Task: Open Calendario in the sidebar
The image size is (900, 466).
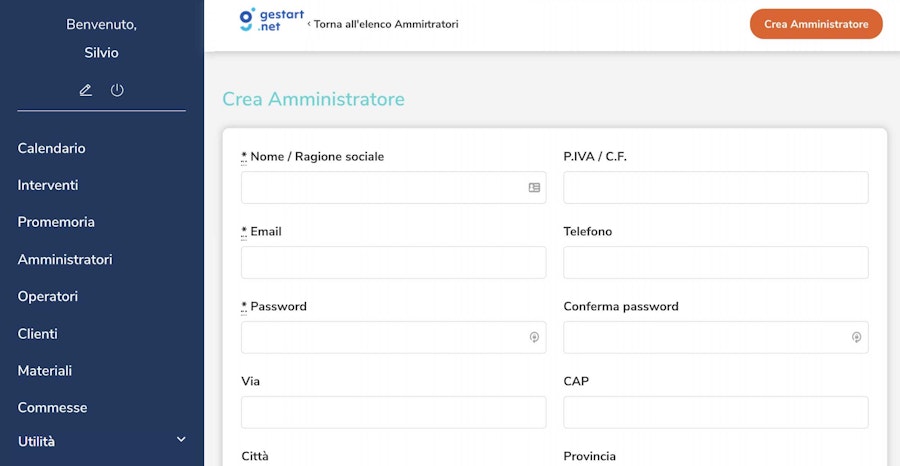Action: (x=51, y=148)
